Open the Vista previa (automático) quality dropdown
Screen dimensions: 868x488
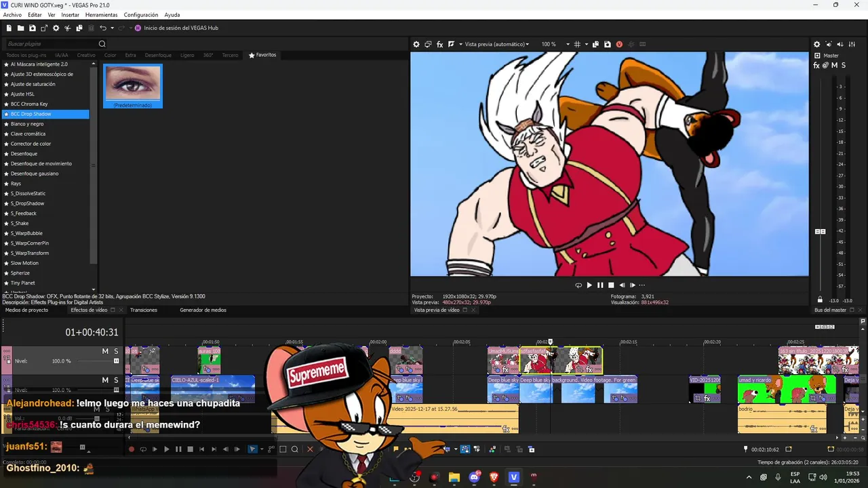click(497, 44)
